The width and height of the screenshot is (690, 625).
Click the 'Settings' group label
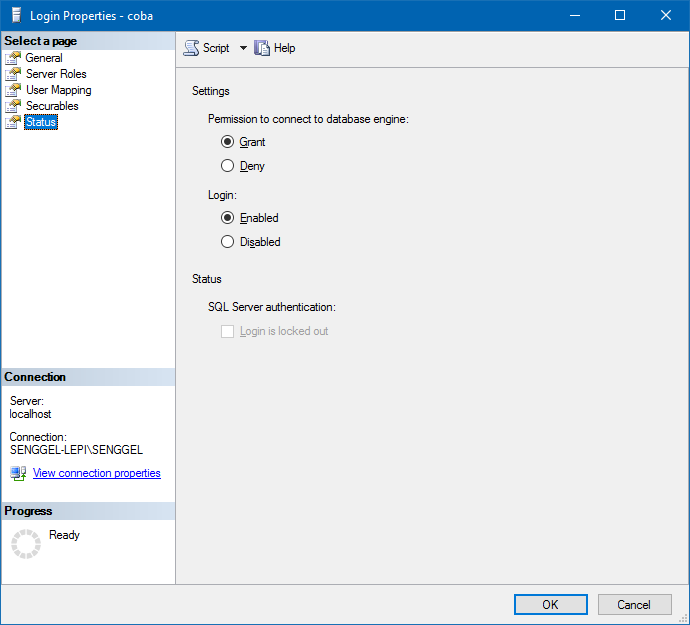[211, 91]
